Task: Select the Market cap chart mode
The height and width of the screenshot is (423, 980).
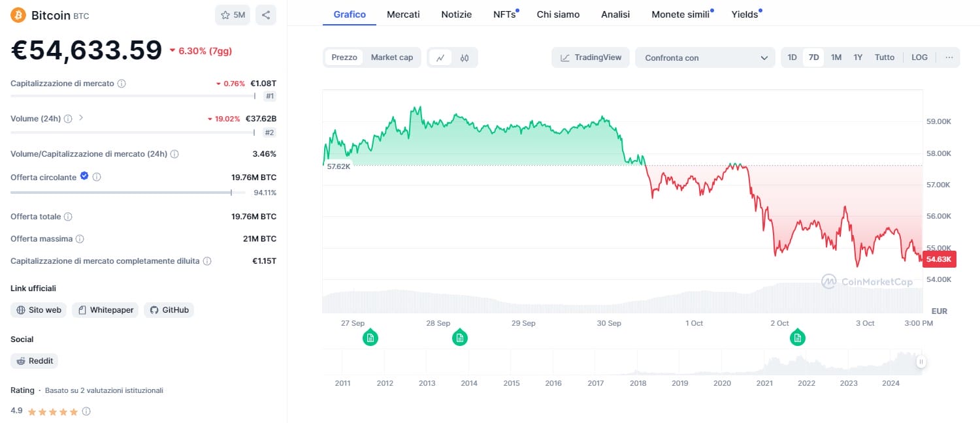Action: [392, 57]
